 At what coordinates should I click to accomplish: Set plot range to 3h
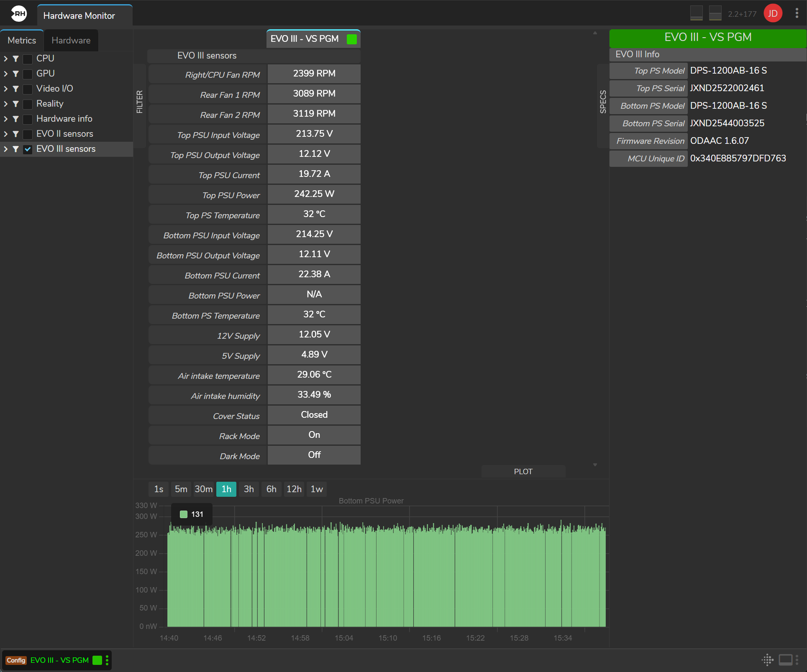tap(249, 489)
